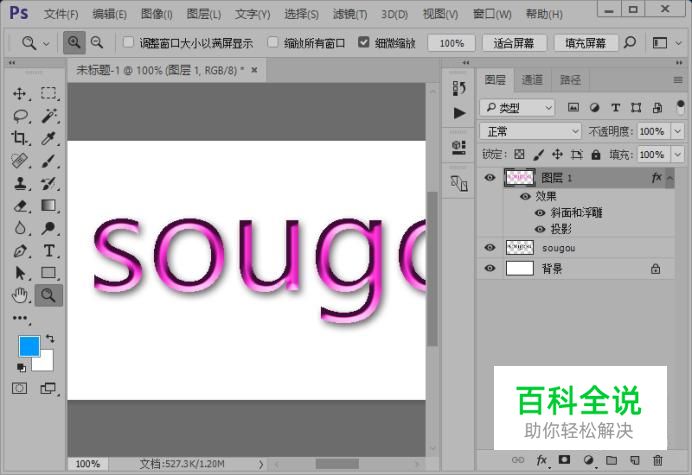
Task: Open the workspace switcher dropdown
Action: click(x=678, y=43)
